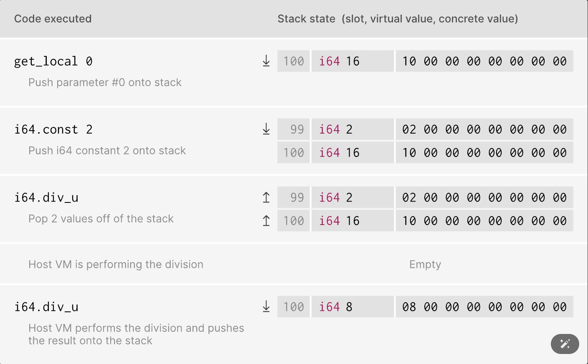Image resolution: width=588 pixels, height=364 pixels.
Task: Click the push arrow in the i64.const 2 row
Action: 266,129
